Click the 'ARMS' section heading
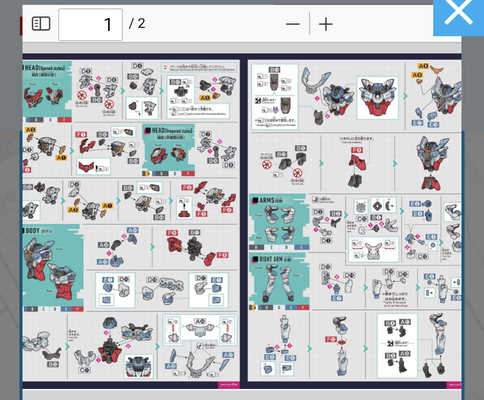The image size is (484, 400). coord(271,200)
